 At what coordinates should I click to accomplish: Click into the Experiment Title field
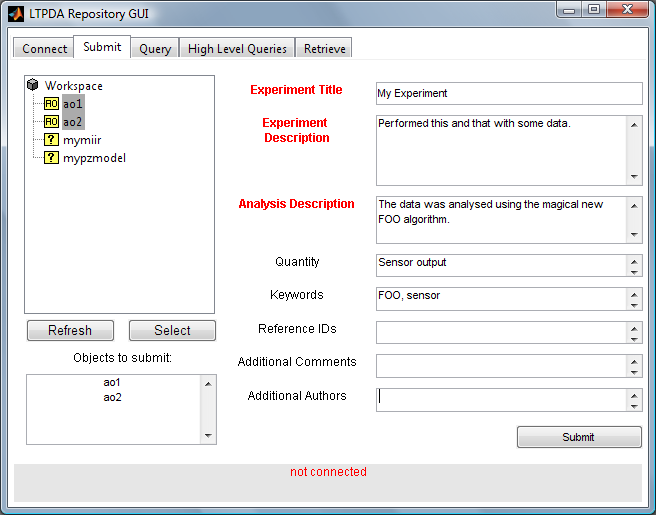[509, 93]
